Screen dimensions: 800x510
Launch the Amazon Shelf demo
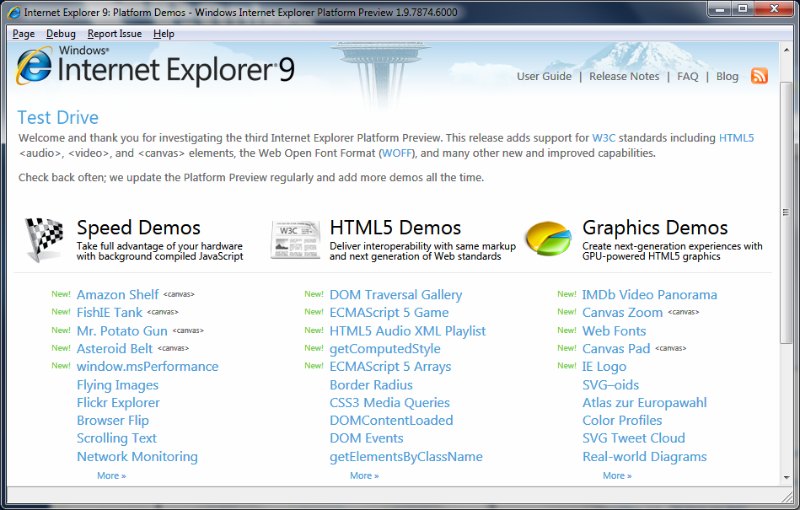[118, 295]
